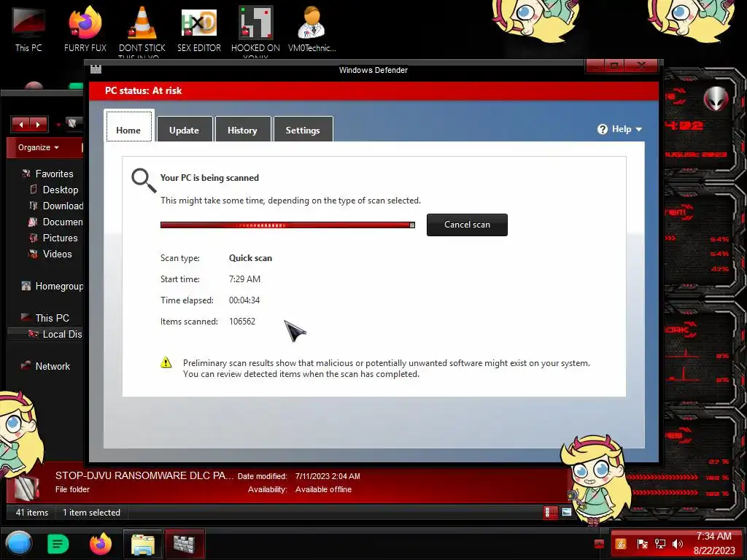Select Homegroup in Explorer sidebar
This screenshot has width=747, height=560.
(53, 286)
